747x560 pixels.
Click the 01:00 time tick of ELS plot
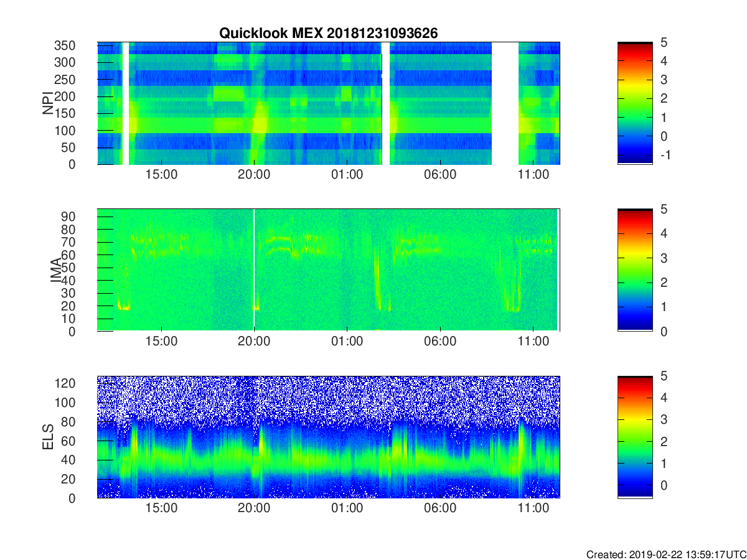[x=347, y=508]
